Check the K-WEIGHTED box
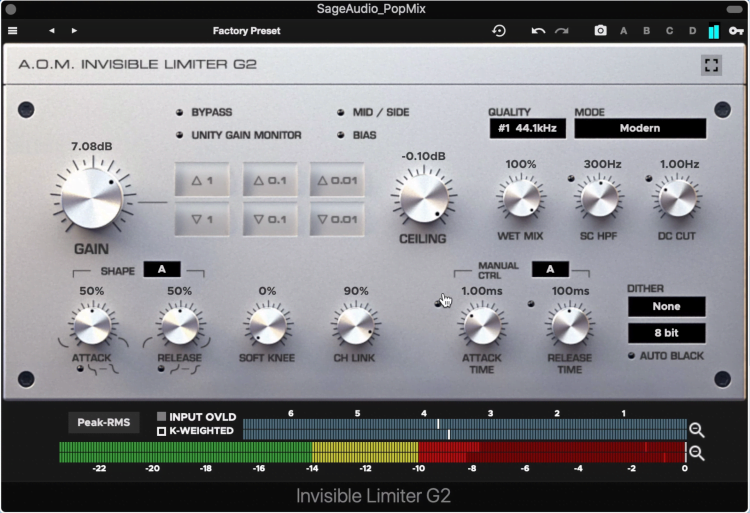Image resolution: width=750 pixels, height=513 pixels. click(162, 431)
